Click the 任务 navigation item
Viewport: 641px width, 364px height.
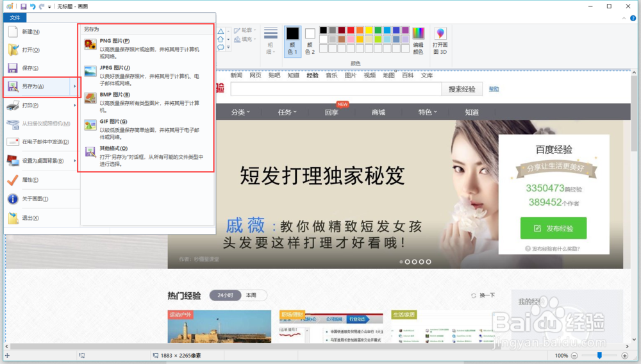(287, 112)
